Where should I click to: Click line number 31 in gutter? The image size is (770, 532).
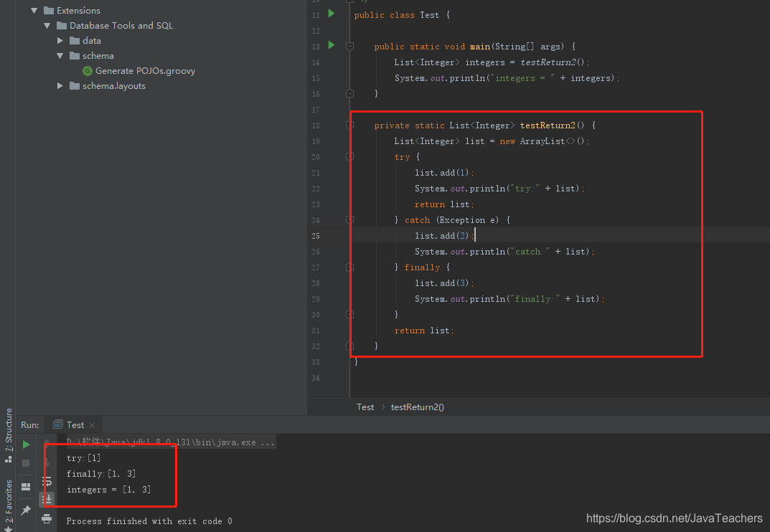[315, 331]
